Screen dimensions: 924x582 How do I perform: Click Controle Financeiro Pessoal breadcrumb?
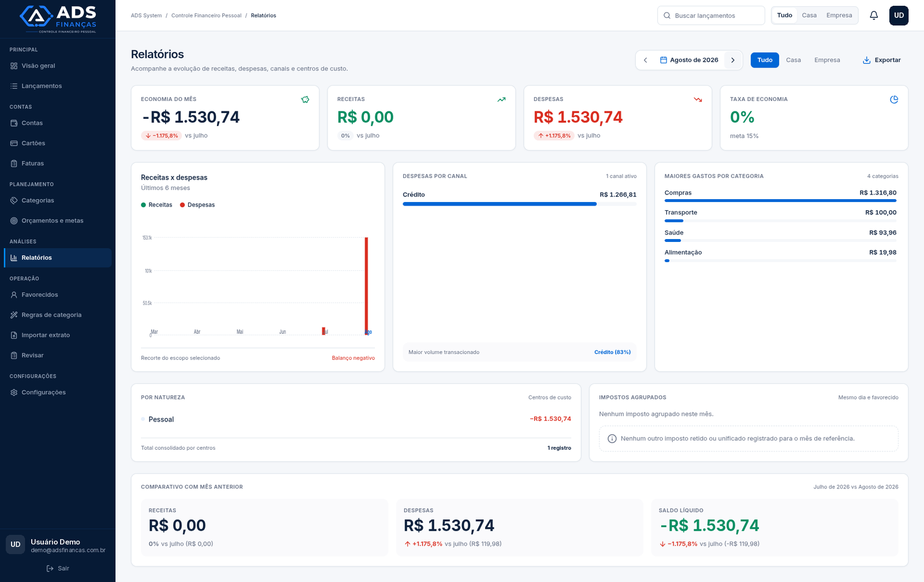point(206,16)
